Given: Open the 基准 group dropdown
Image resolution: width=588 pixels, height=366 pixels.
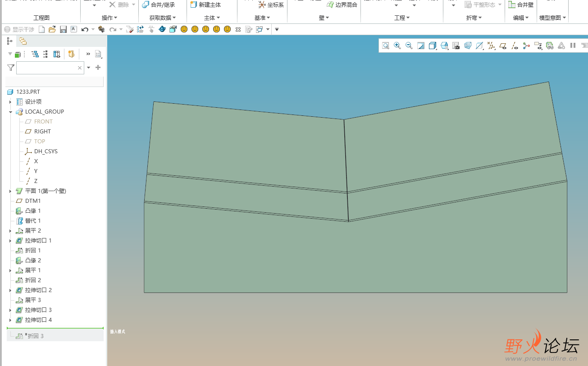Looking at the screenshot, I should click(262, 18).
